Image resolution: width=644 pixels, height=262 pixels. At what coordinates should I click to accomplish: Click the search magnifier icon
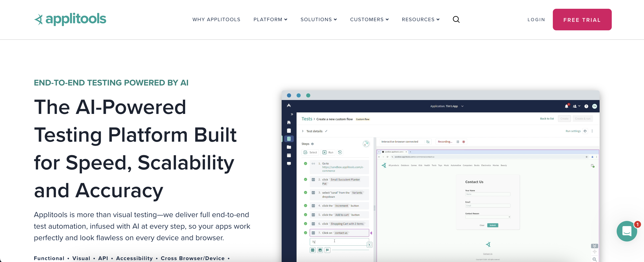[x=456, y=19]
